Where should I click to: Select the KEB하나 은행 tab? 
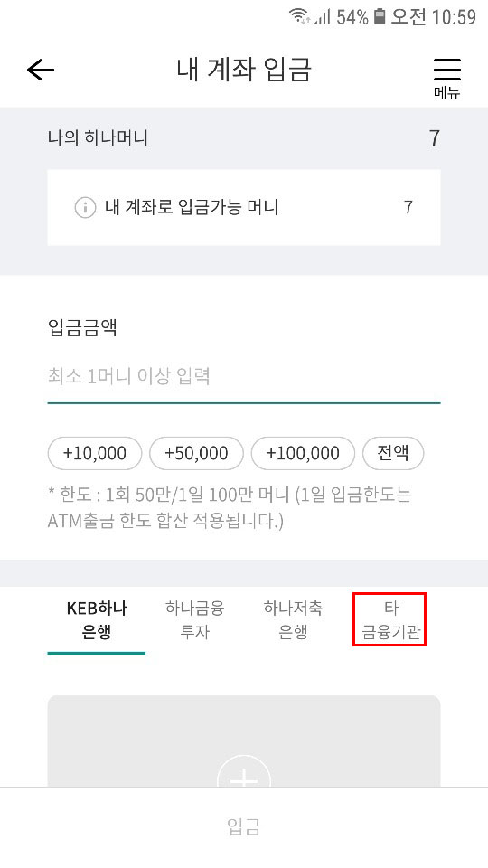[x=97, y=620]
